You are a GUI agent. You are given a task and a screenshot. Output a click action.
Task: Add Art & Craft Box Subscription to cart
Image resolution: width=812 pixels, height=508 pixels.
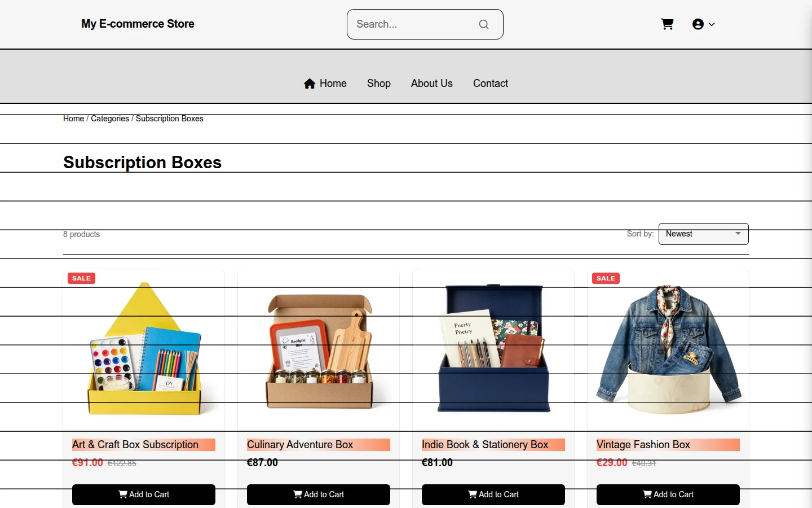coord(144,494)
